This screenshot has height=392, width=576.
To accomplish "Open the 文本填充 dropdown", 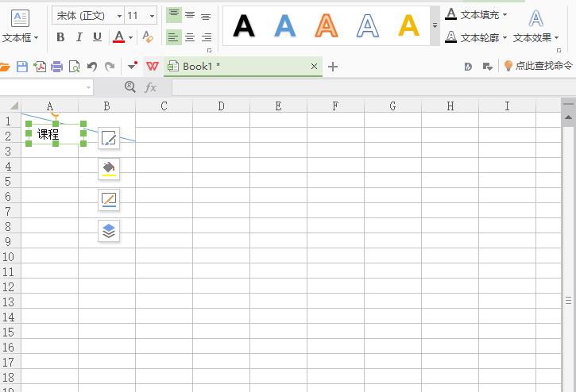I will pos(477,14).
